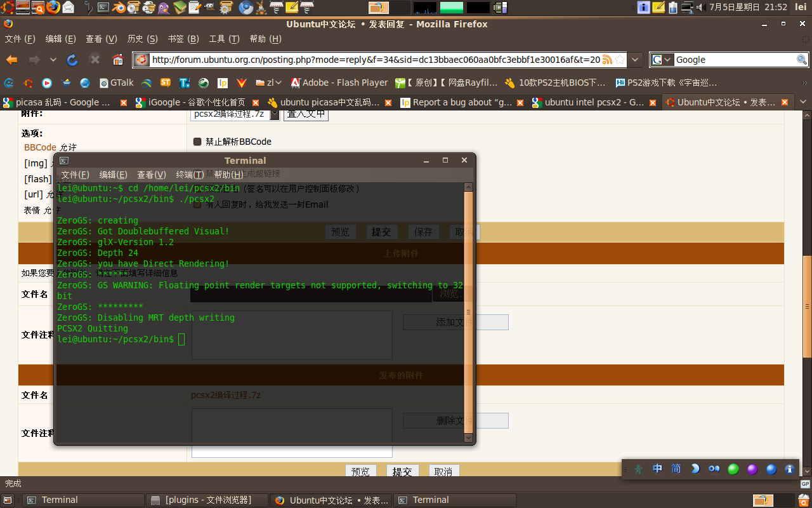Click Ubuntu logo main menu icon
This screenshot has height=508, width=812.
tap(7, 8)
